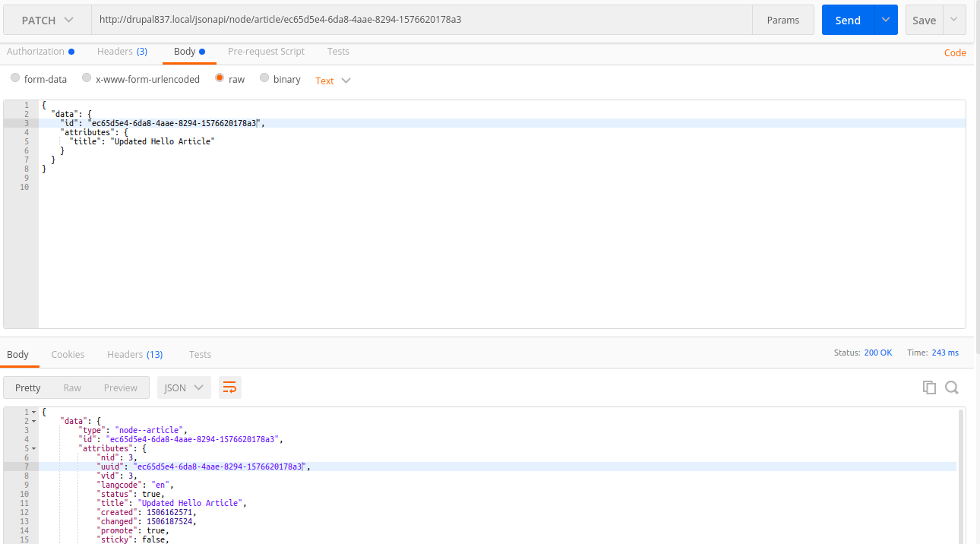This screenshot has height=544, width=980.
Task: Search within the response body
Action: [x=952, y=387]
